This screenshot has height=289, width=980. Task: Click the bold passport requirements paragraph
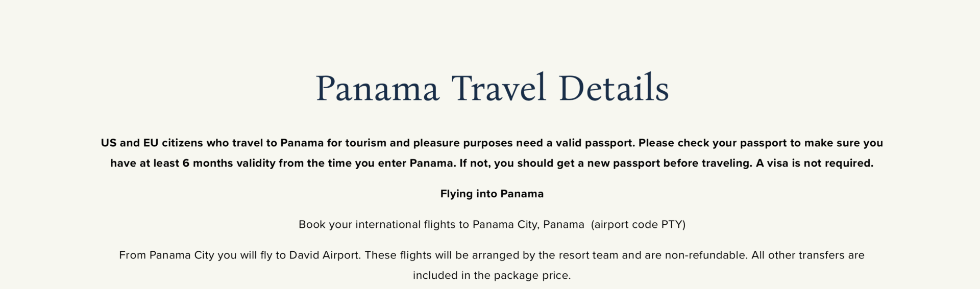[492, 153]
